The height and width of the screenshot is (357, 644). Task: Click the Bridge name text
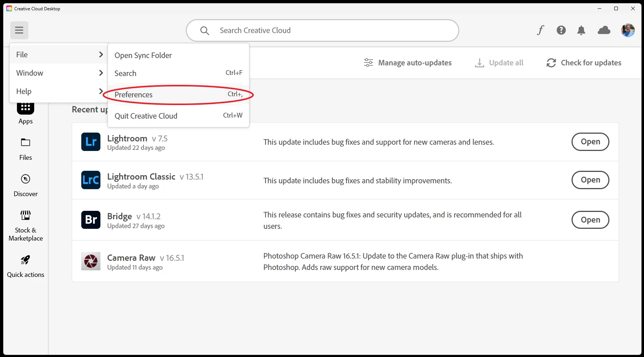coord(120,216)
